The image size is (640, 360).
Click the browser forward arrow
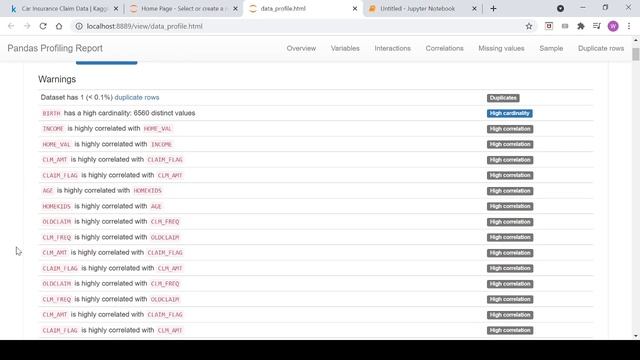(27, 26)
